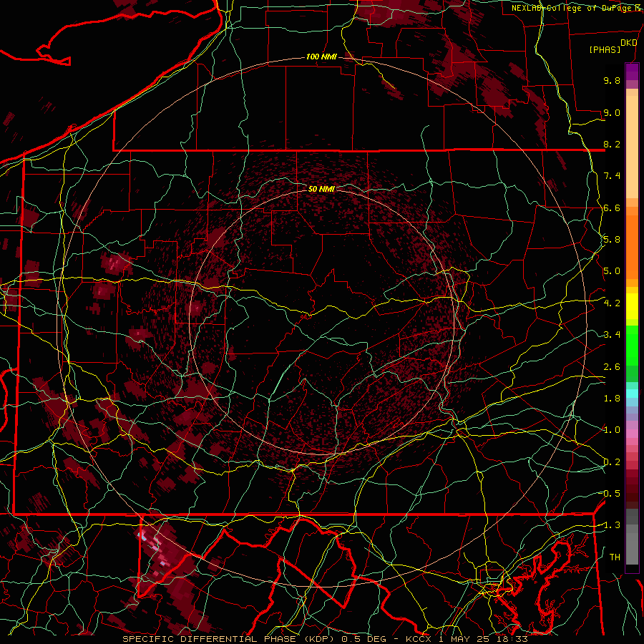Click the 5.8 scale value
This screenshot has height=644, width=644.
click(x=612, y=240)
